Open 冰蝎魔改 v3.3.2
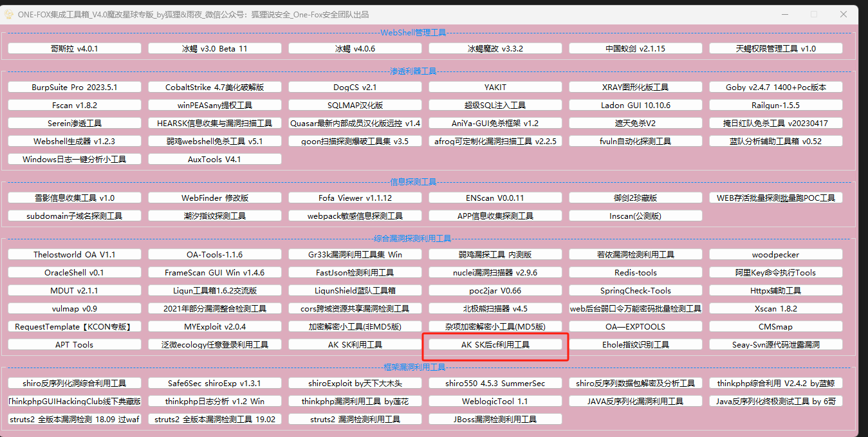 (495, 48)
